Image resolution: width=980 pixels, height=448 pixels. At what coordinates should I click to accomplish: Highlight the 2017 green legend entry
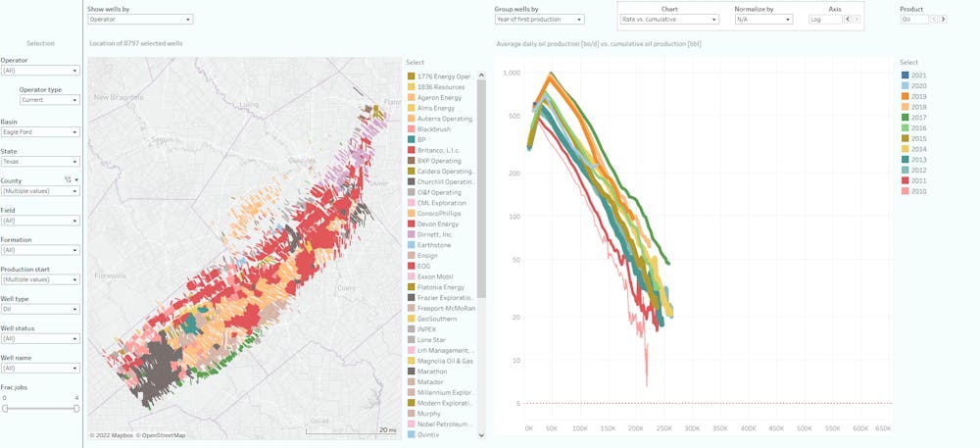click(x=913, y=118)
